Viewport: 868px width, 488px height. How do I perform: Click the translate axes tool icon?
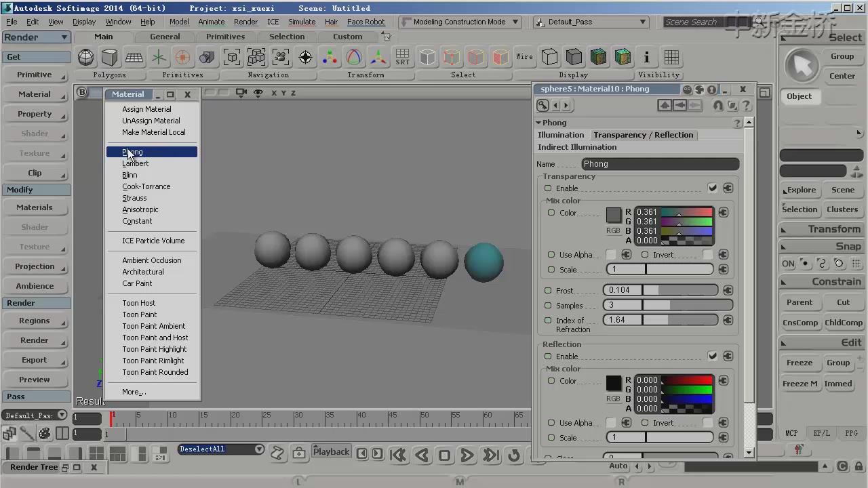(x=378, y=57)
